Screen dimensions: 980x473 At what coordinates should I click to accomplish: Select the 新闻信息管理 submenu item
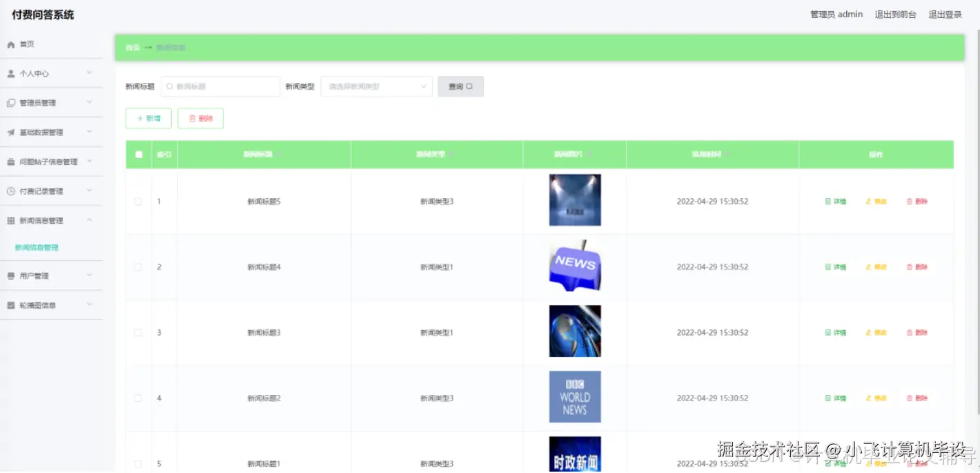pos(37,247)
